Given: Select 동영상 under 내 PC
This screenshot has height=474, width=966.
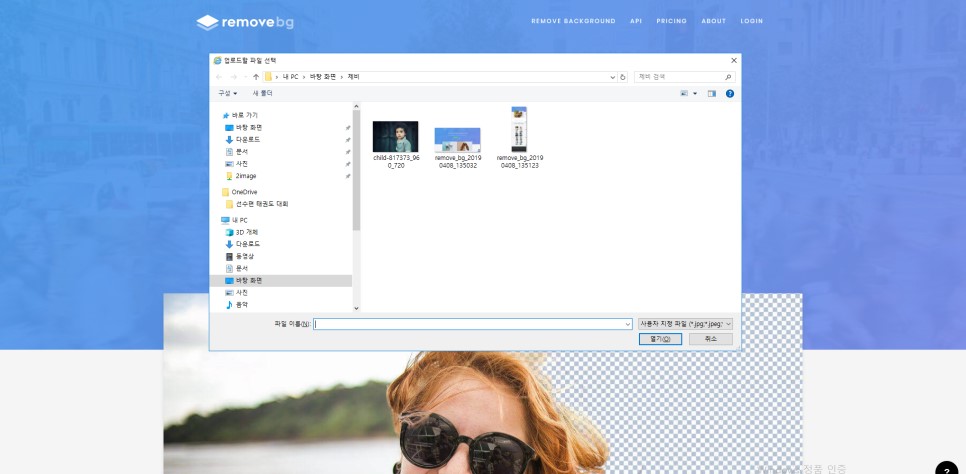Looking at the screenshot, I should [x=245, y=256].
